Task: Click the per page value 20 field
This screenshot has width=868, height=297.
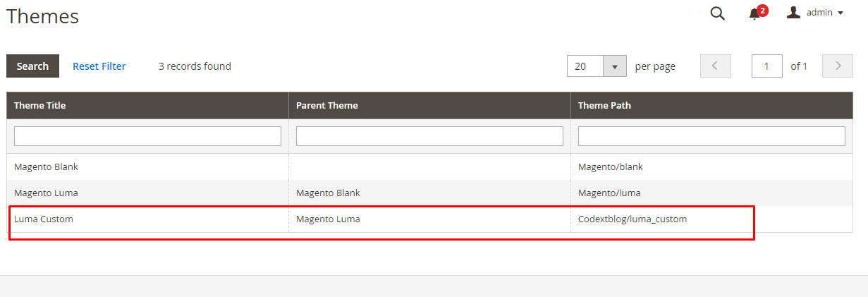Action: [585, 66]
